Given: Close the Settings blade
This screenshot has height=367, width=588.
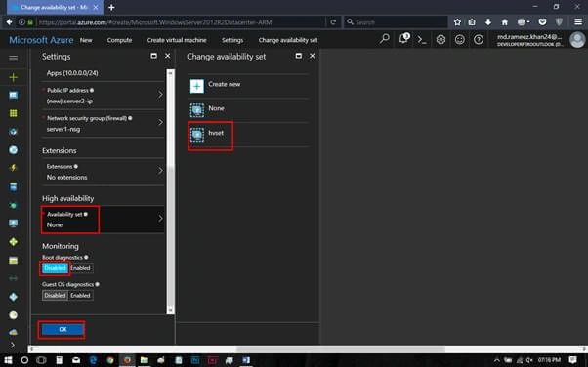Looking at the screenshot, I should (168, 56).
